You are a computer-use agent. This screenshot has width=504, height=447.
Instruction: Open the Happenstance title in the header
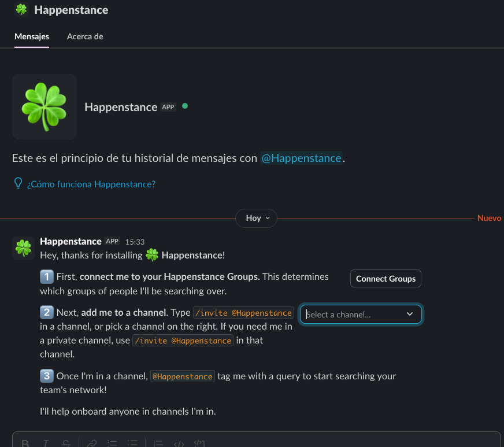[x=71, y=10]
